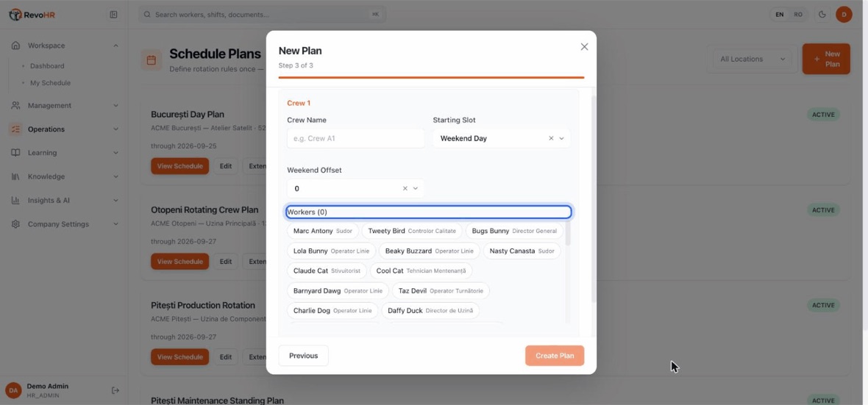Viewport: 868px width, 405px height.
Task: Switch language to RO
Action: (797, 15)
